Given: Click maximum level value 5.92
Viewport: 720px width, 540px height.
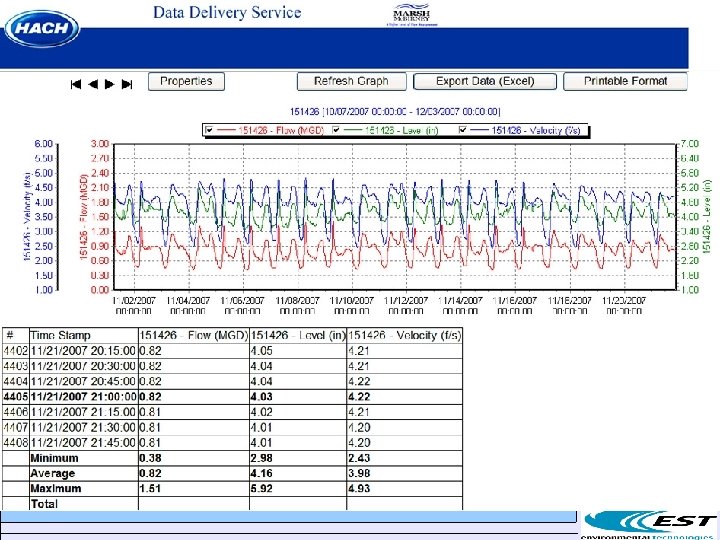Looking at the screenshot, I should tap(262, 489).
